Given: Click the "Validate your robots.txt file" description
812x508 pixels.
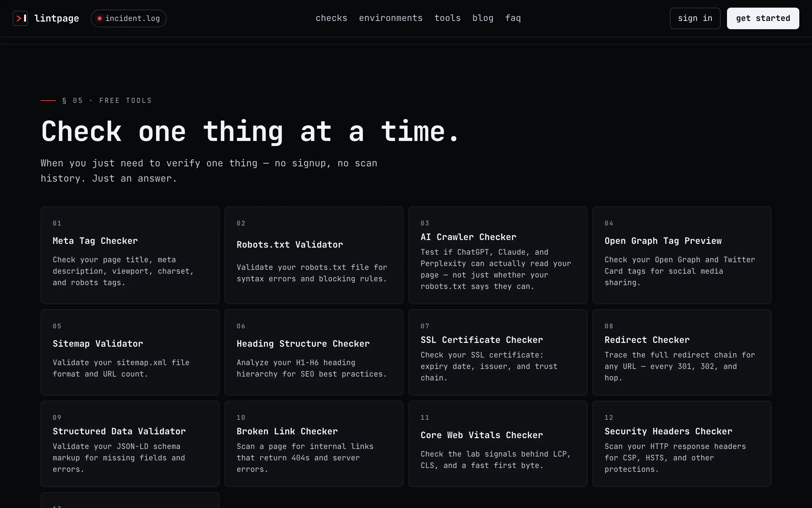Looking at the screenshot, I should point(312,273).
